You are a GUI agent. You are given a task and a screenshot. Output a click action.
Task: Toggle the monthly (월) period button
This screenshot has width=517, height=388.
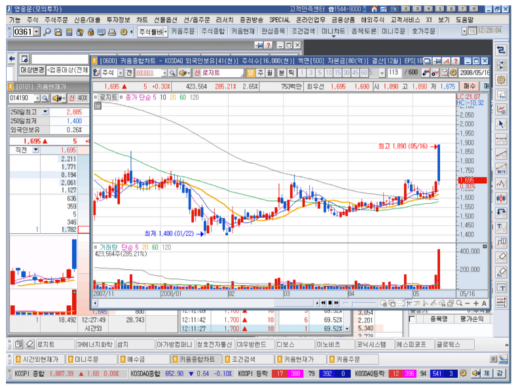click(270, 73)
